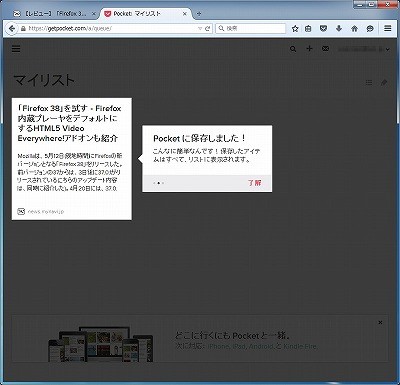Click the Kindle Fire link
The image size is (400, 385).
point(300,346)
